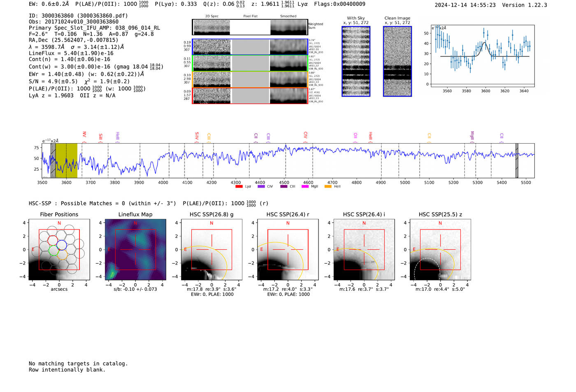The width and height of the screenshot is (576, 392).
Task: Click the Flags:0x00400009 text in the header
Action: [339, 4]
